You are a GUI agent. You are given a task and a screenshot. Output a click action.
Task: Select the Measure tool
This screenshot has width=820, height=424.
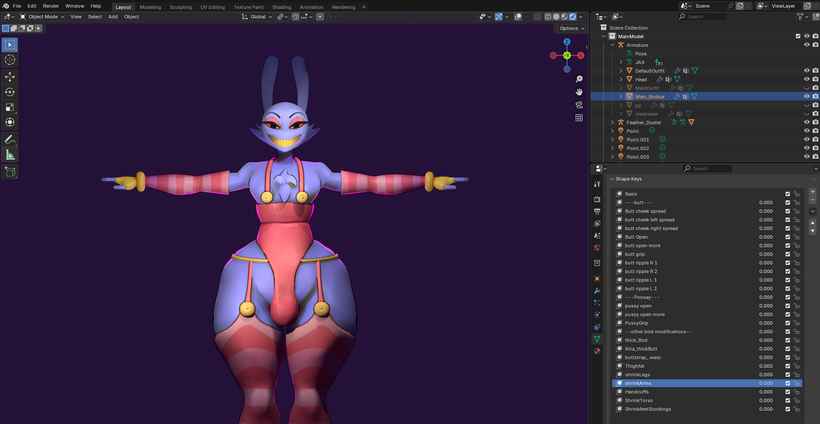tap(10, 155)
